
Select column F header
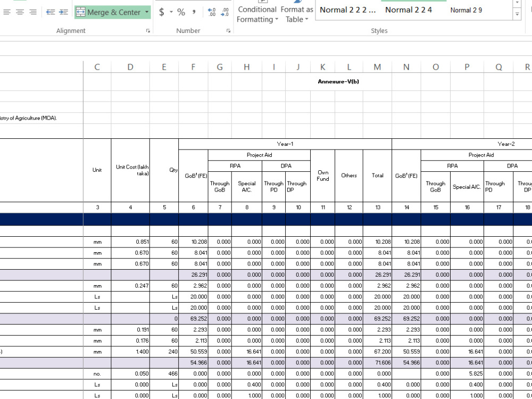click(x=193, y=67)
